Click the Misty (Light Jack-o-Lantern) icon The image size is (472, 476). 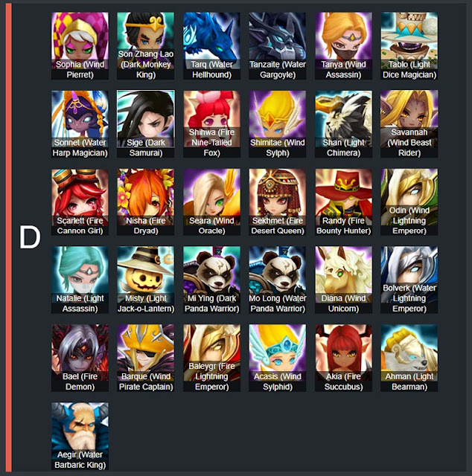coord(146,280)
